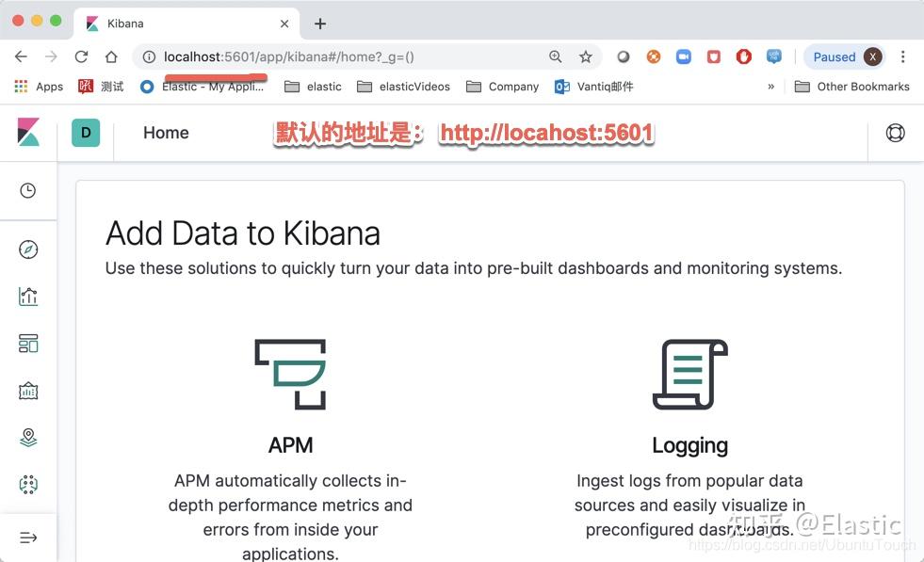Screen dimensions: 924x562
Task: Open Recently Viewed clock icon in sidebar
Action: point(28,190)
